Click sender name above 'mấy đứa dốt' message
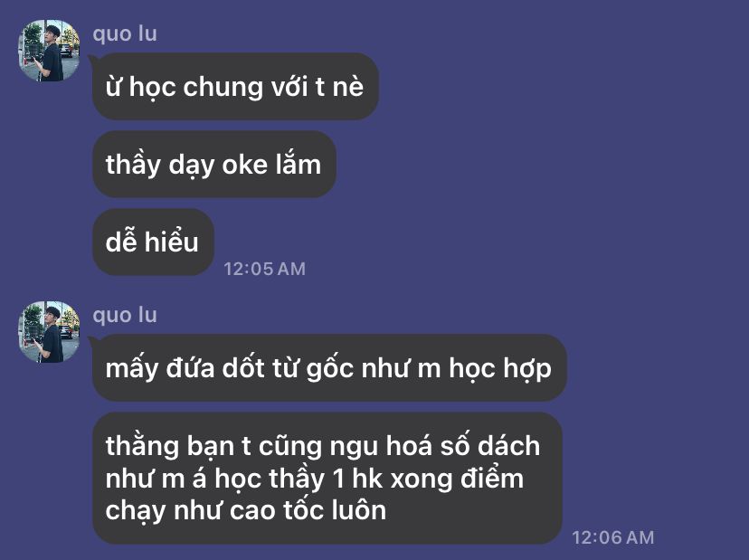The height and width of the screenshot is (560, 749). [125, 316]
